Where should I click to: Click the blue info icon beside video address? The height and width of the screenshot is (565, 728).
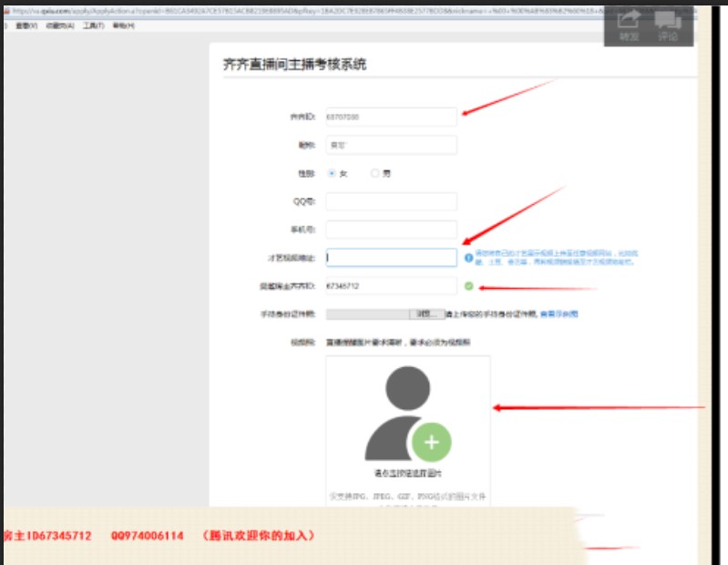tap(469, 258)
